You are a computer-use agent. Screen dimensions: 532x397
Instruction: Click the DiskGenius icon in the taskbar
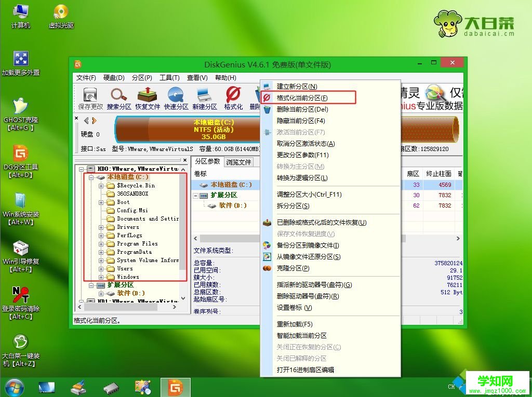[176, 387]
